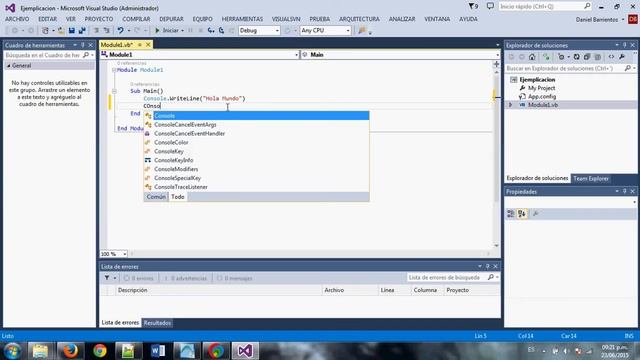The height and width of the screenshot is (360, 640).
Task: Click the Save icon in toolbar
Action: click(72, 31)
